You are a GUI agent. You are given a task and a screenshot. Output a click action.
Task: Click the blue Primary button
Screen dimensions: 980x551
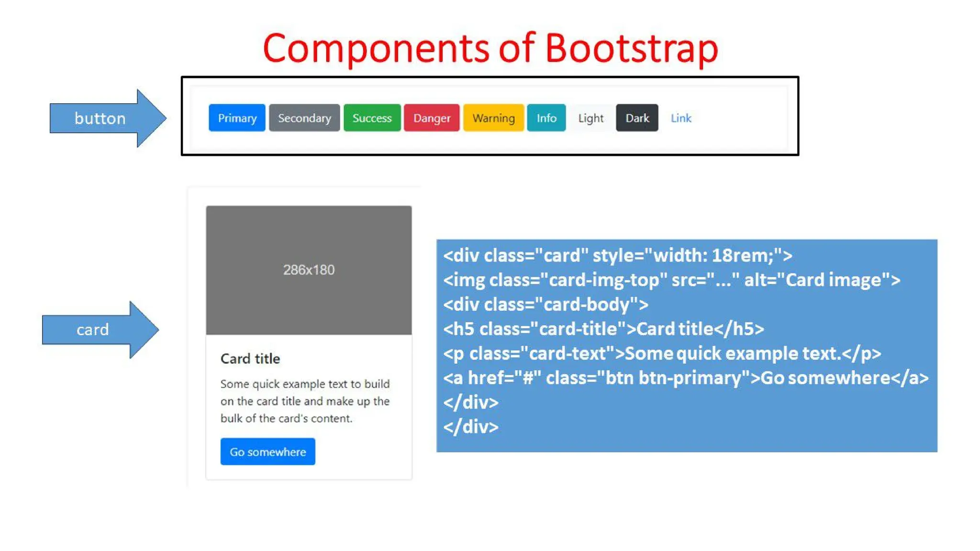pyautogui.click(x=237, y=118)
